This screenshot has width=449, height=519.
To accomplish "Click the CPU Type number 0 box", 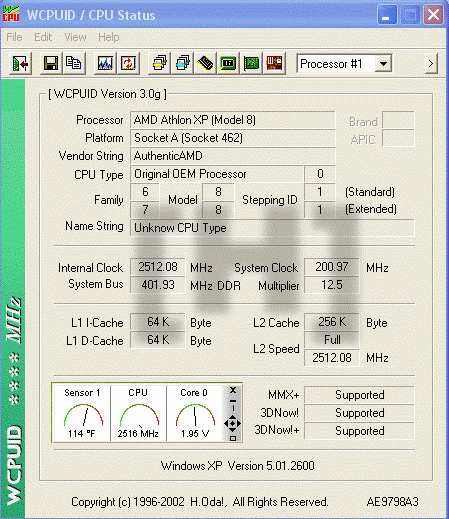I will [x=320, y=174].
